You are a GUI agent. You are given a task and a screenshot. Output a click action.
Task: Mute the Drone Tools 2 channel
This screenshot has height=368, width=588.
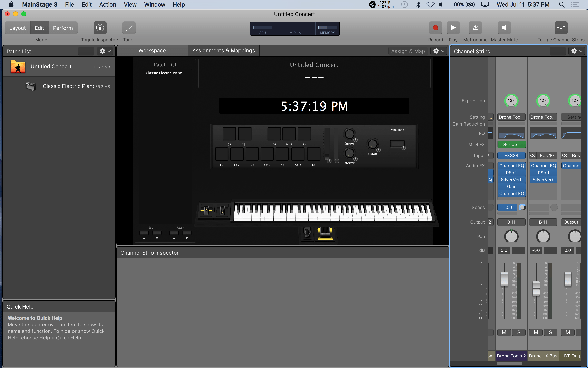point(504,332)
